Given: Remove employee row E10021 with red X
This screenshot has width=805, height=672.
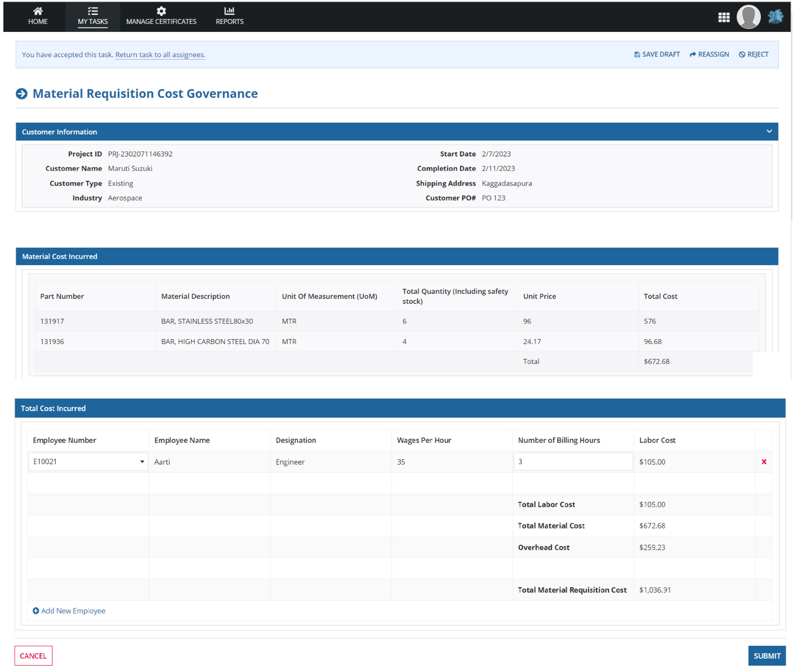Looking at the screenshot, I should [x=764, y=462].
